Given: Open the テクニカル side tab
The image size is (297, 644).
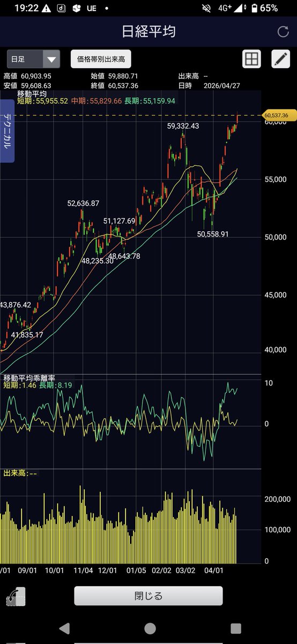Looking at the screenshot, I should 7,130.
